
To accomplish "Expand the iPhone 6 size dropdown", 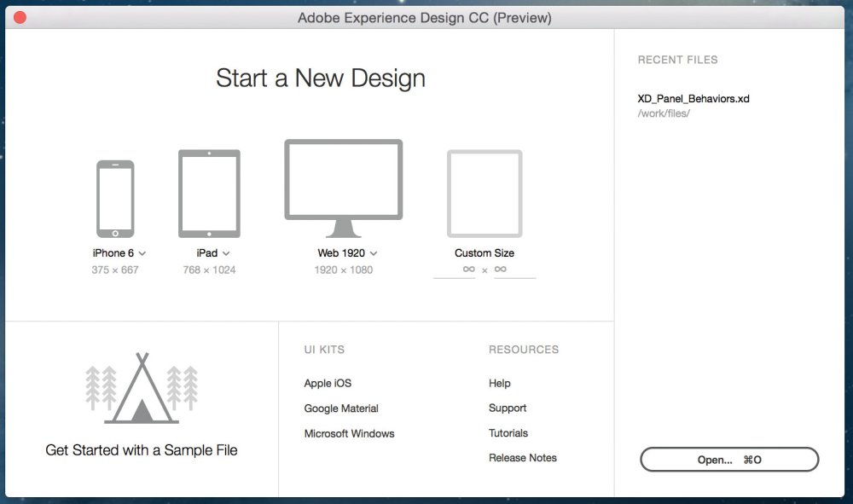I will pos(142,253).
